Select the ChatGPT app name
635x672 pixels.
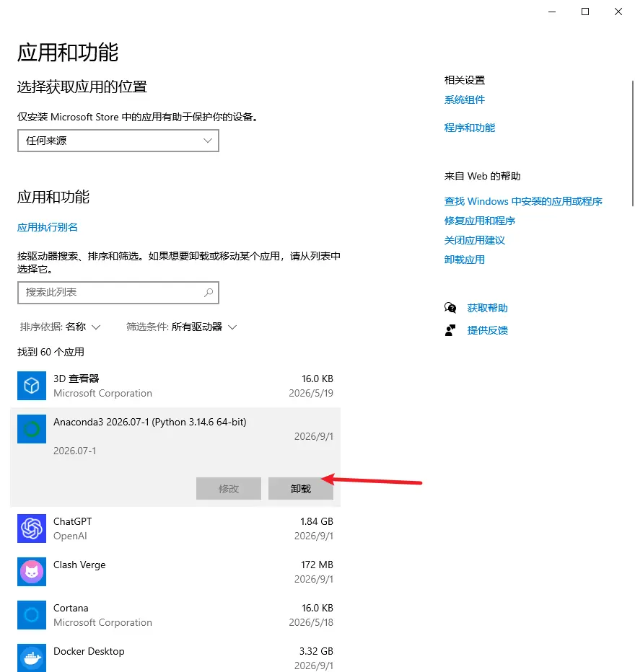(72, 521)
